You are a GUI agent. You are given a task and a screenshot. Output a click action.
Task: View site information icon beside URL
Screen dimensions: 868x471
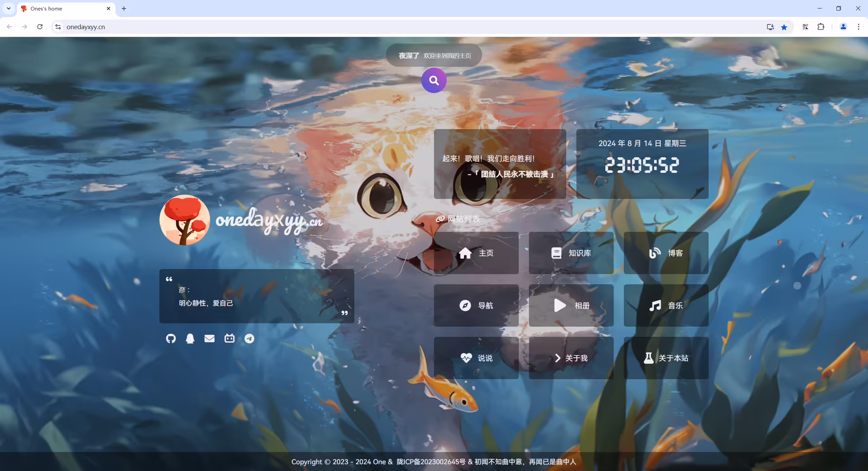tap(58, 27)
